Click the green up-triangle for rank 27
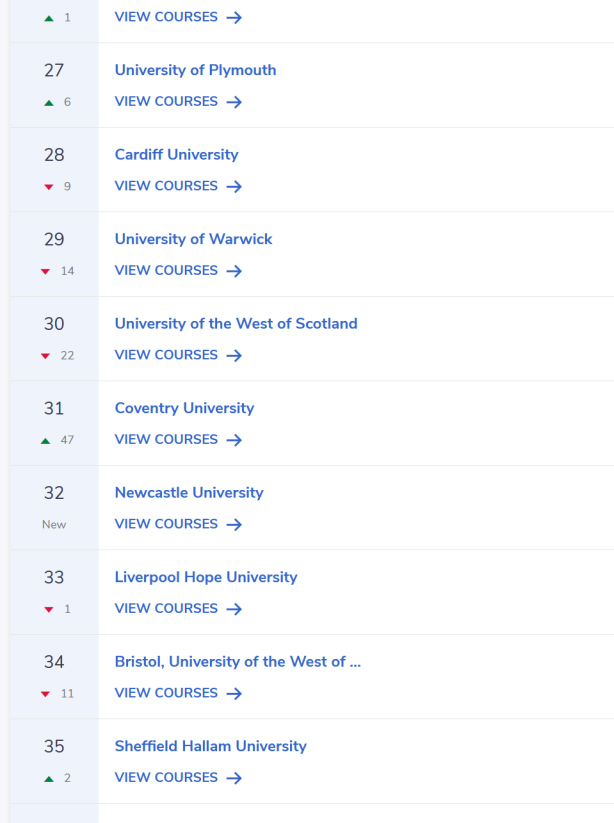614x823 pixels. coord(48,102)
